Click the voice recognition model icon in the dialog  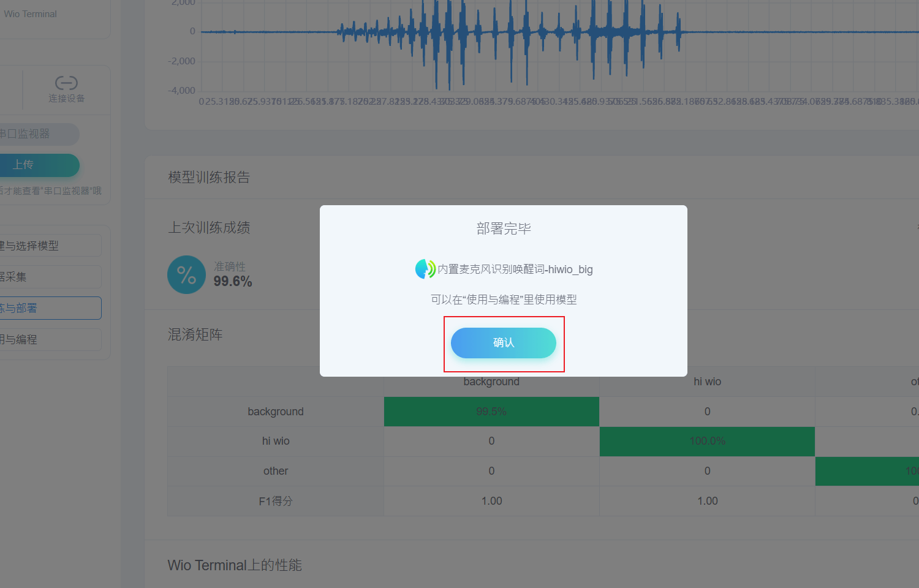click(x=425, y=269)
